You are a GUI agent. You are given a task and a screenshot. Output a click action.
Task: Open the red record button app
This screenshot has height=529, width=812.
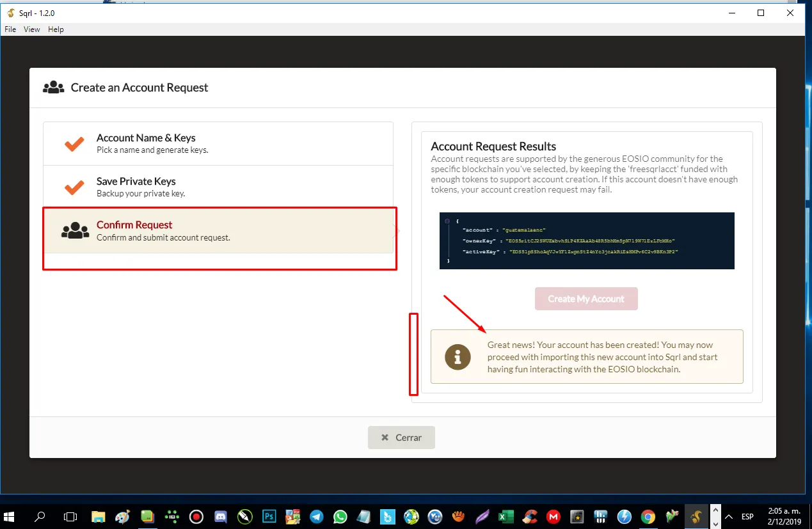coord(196,516)
